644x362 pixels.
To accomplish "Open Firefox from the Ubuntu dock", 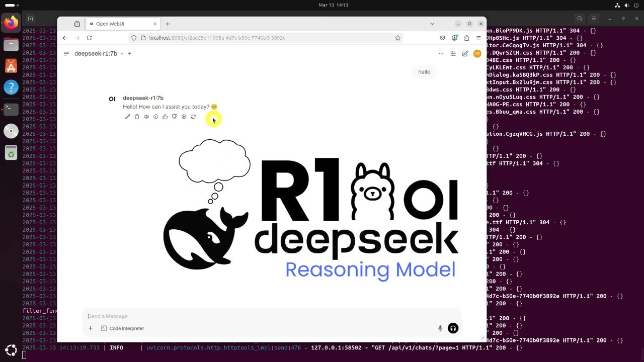I will [x=11, y=23].
